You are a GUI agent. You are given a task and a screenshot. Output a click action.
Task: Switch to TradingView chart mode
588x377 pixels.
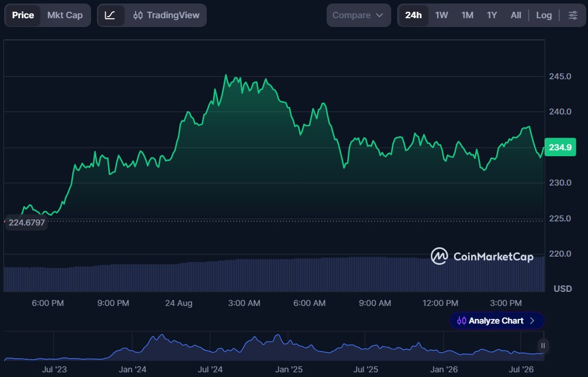[x=166, y=15]
